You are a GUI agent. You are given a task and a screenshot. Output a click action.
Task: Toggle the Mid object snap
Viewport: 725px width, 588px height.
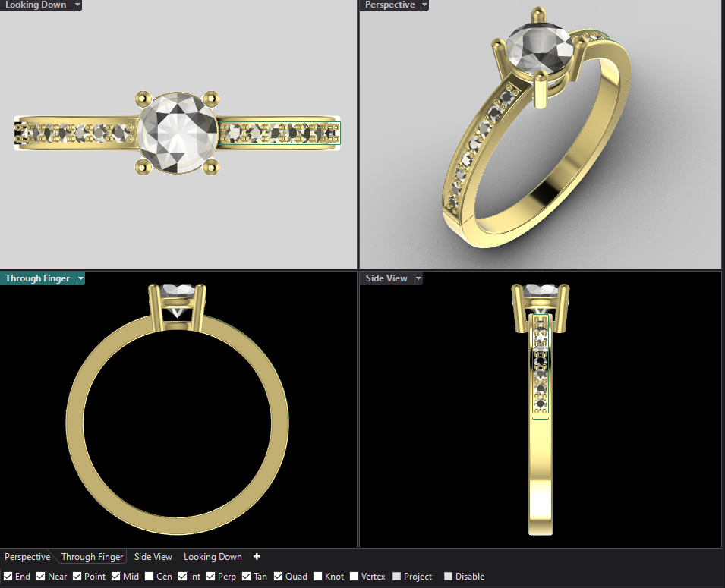(x=116, y=577)
